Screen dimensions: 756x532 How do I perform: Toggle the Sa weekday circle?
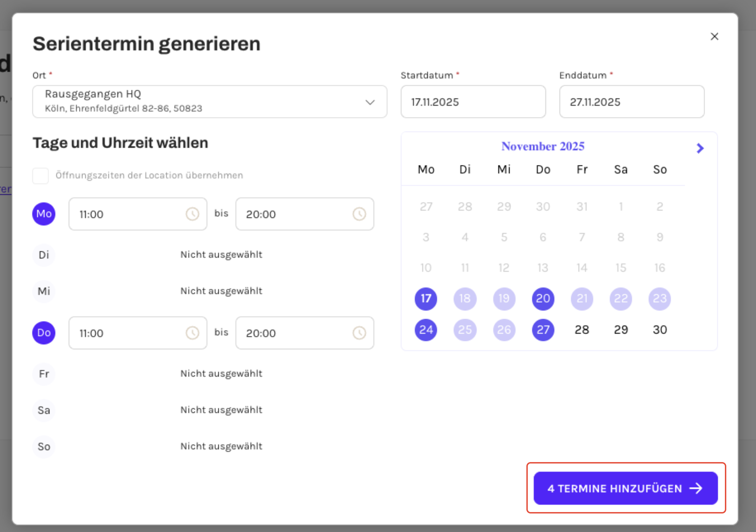(x=44, y=410)
